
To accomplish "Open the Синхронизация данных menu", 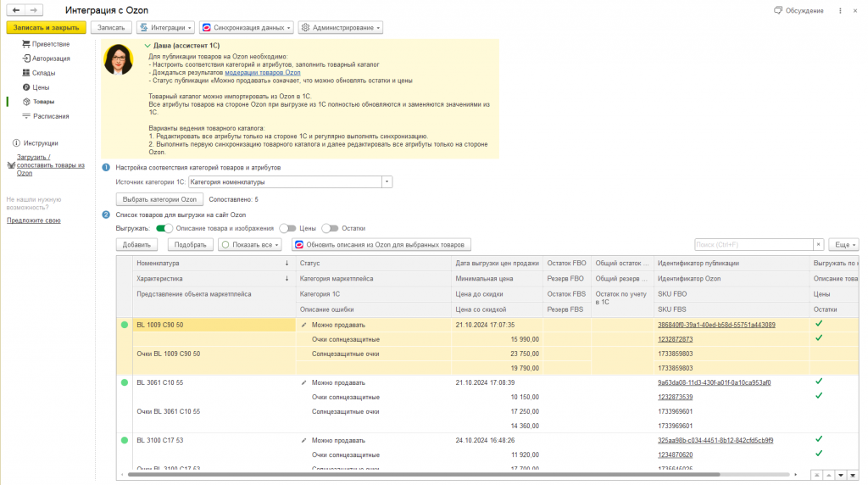I will (247, 28).
